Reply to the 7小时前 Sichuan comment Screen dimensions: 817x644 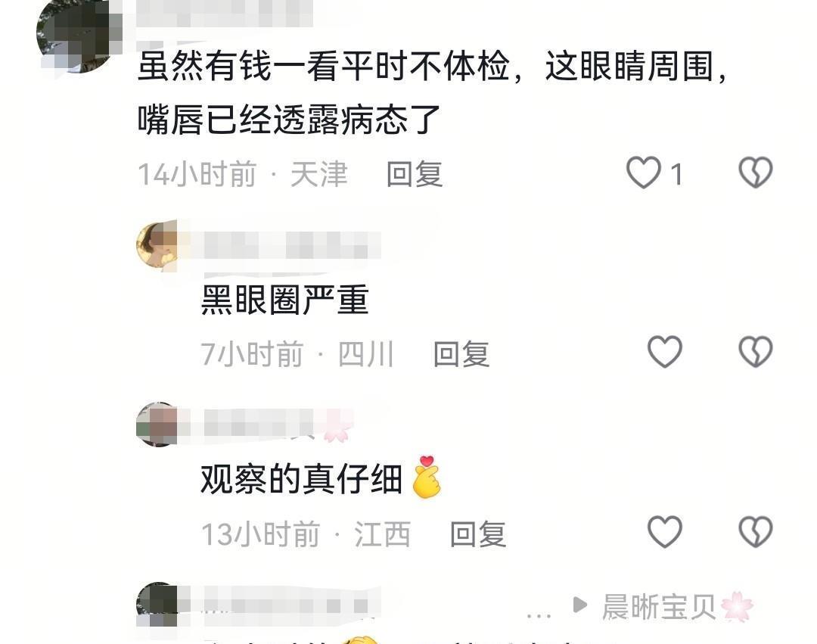(x=461, y=353)
